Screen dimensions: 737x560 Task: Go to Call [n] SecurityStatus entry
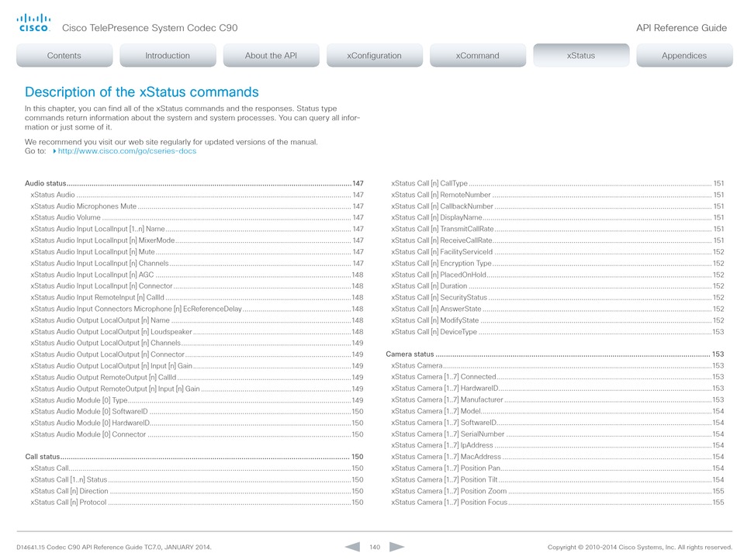tap(558, 297)
